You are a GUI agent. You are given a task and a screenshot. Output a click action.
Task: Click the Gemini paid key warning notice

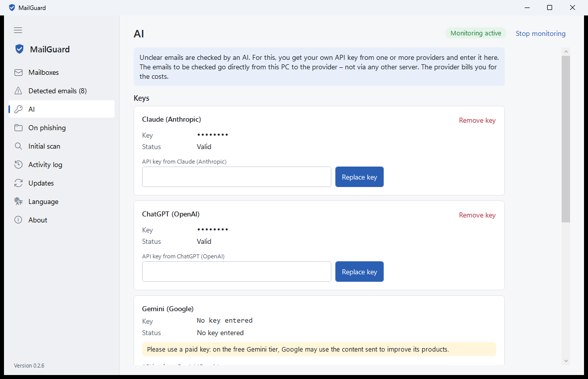[x=319, y=350]
